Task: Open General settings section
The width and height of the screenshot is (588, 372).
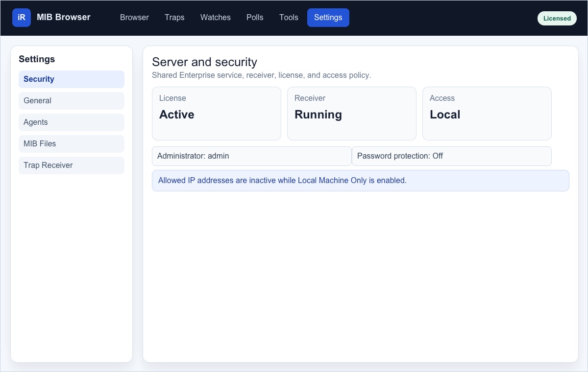Action: click(72, 101)
